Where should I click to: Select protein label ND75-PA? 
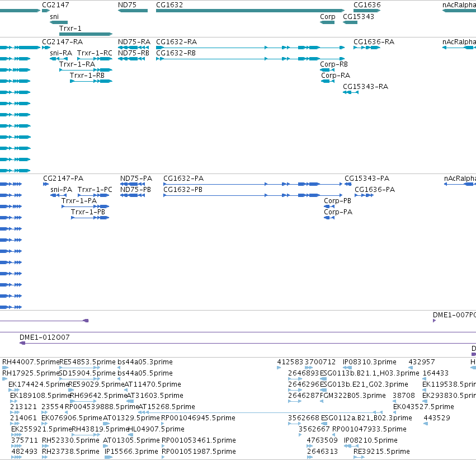pos(136,179)
